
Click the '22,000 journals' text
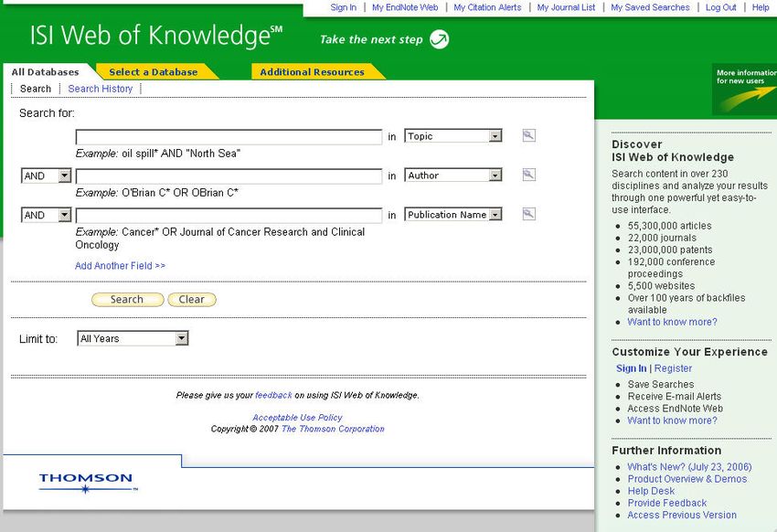click(x=662, y=238)
